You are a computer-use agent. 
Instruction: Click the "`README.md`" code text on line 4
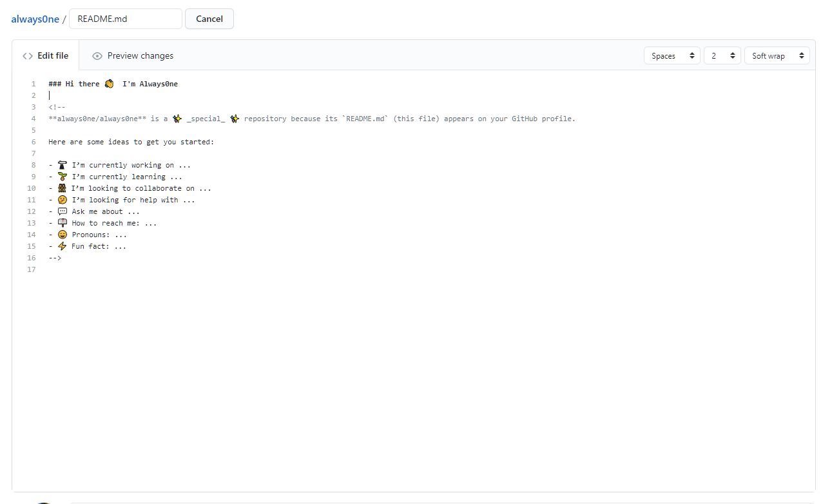point(365,119)
